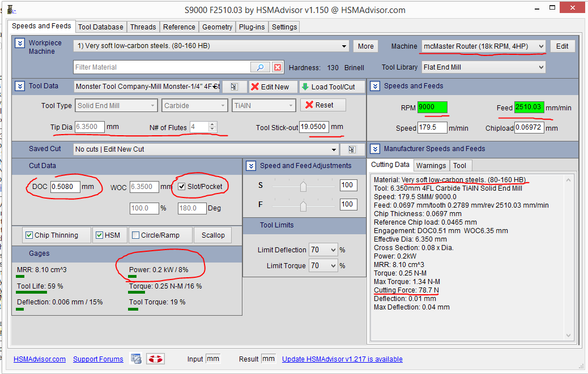This screenshot has width=588, height=374.
Task: Click the S speed adjustment slider handle
Action: point(303,186)
